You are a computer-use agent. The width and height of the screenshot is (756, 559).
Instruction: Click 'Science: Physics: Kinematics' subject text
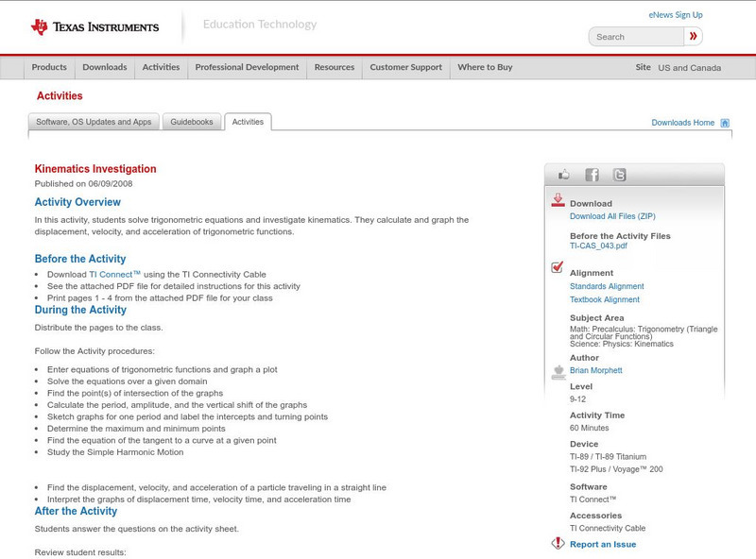click(622, 344)
